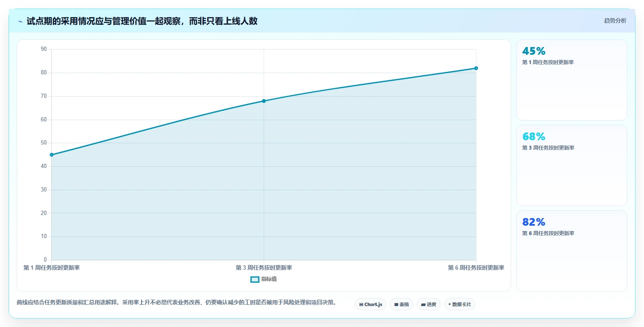Click the week 3 data point at 68

(x=264, y=101)
